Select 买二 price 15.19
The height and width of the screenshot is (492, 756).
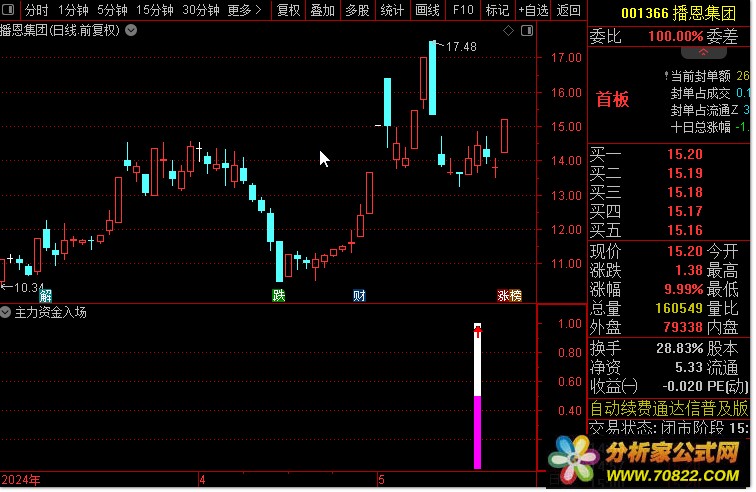685,173
